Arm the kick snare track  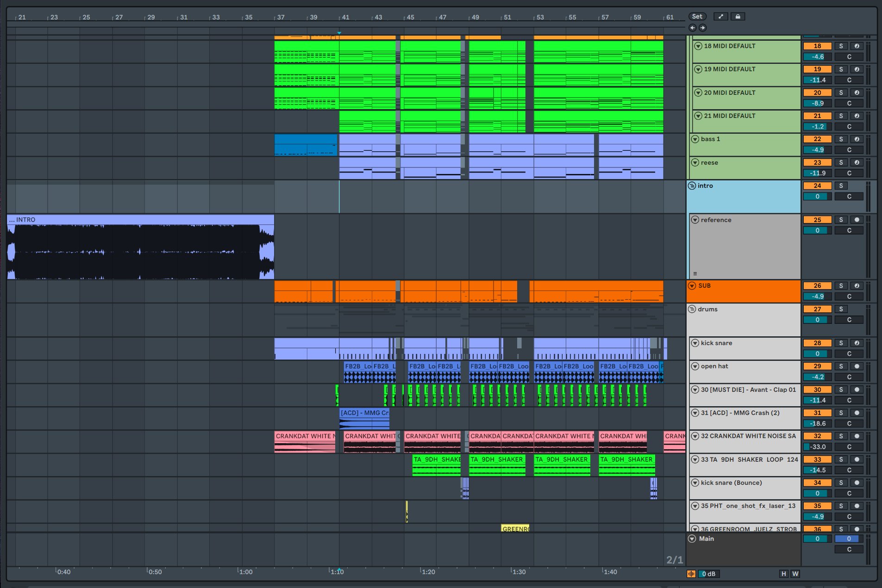[857, 343]
